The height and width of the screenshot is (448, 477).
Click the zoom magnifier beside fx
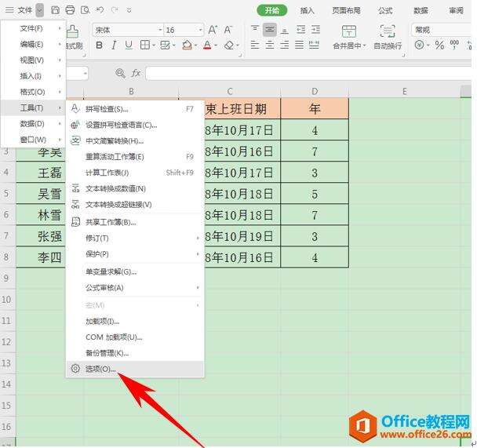tap(121, 73)
